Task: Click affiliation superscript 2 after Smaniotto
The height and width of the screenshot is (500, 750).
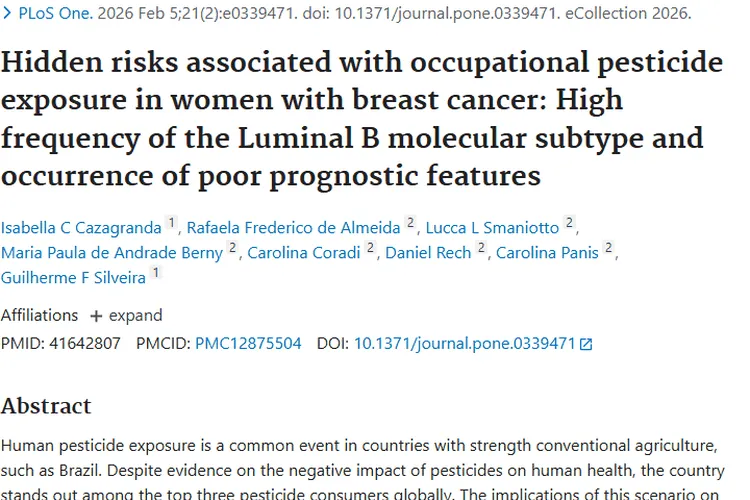Action: pos(569,223)
